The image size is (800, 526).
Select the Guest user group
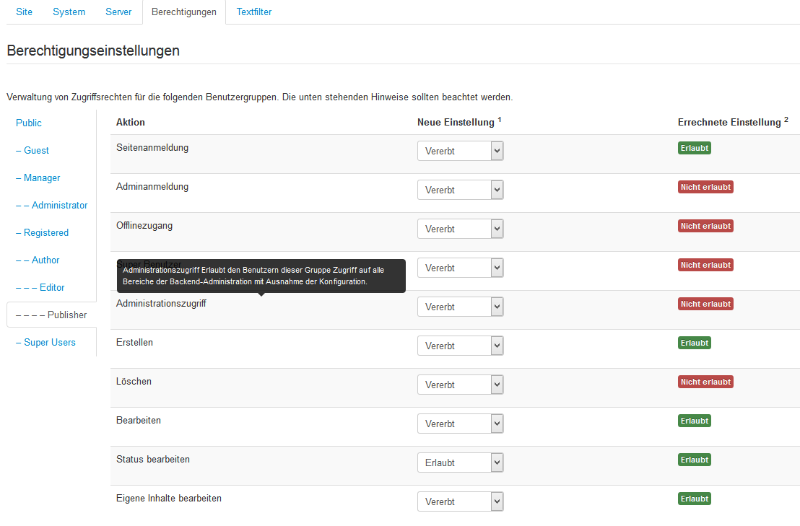click(x=32, y=151)
